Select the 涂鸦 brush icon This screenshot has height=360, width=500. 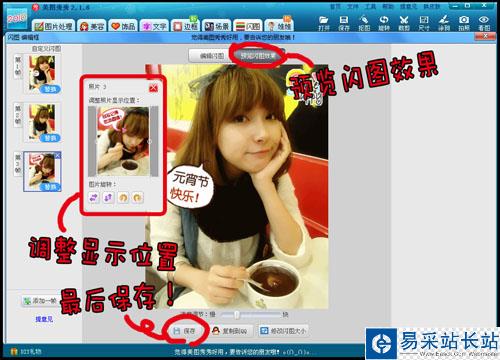tap(444, 23)
